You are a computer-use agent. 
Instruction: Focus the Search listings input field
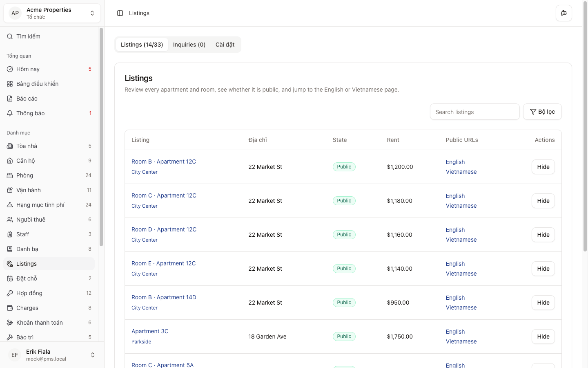(x=474, y=112)
